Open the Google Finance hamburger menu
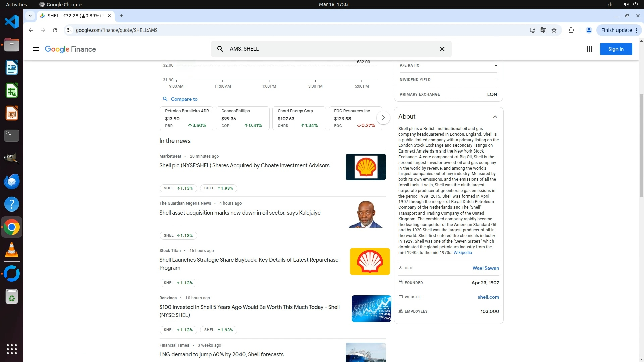The height and width of the screenshot is (362, 644). [36, 49]
